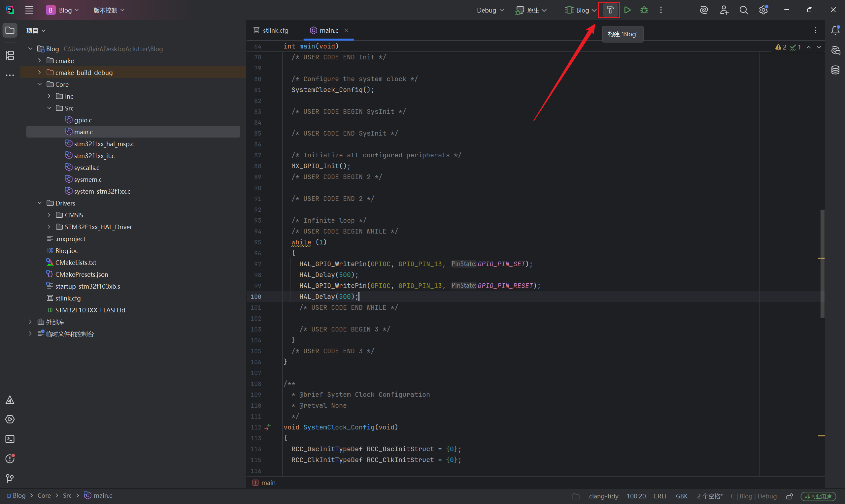Toggle the Project panel sidebar button
This screenshot has height=504, width=845.
point(10,31)
